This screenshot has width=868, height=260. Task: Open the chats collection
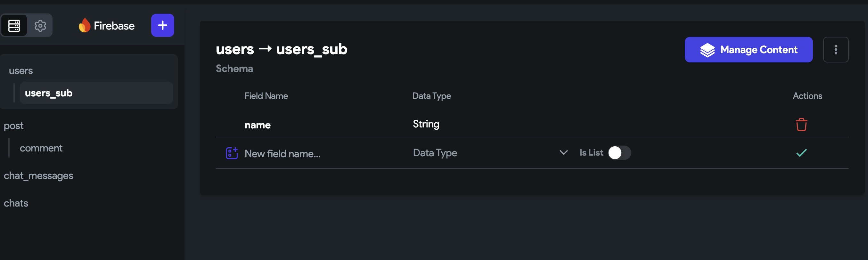click(x=16, y=203)
